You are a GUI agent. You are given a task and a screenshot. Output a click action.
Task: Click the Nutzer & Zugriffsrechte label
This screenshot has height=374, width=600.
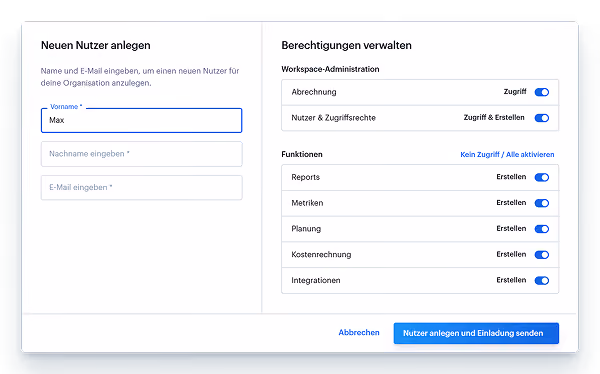333,118
